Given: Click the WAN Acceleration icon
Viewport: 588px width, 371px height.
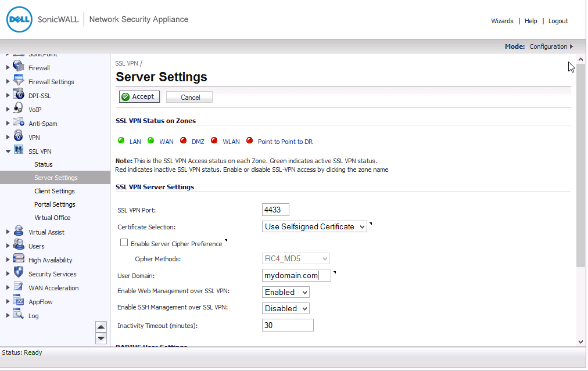Looking at the screenshot, I should [x=19, y=286].
